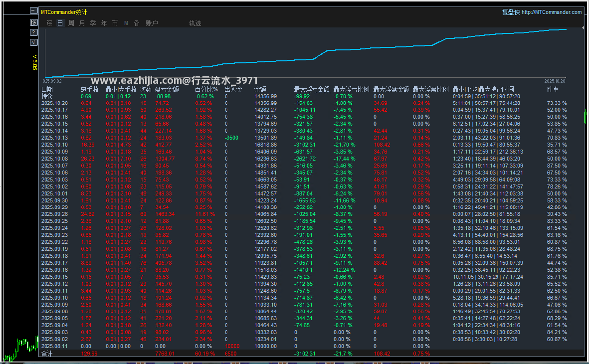This screenshot has height=364, width=589.
Task: Click the 2025.09.02 date row
Action: 54,339
